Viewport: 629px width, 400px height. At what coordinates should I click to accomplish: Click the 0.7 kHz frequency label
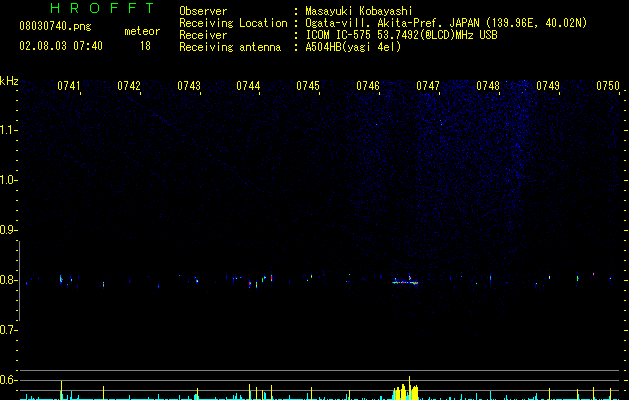[8, 330]
